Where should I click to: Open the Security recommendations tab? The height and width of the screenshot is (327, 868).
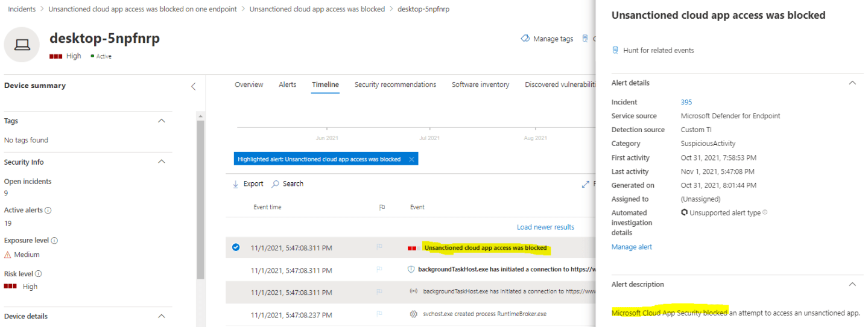tap(395, 84)
